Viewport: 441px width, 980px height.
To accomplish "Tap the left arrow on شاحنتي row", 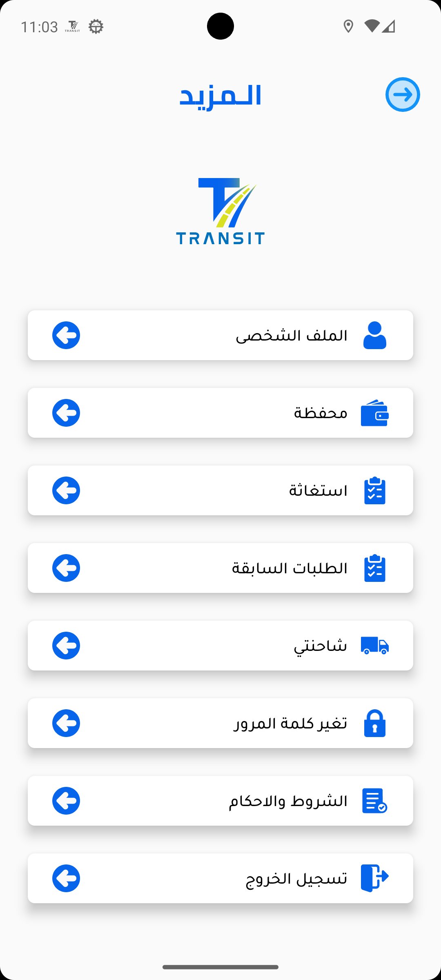I will [x=66, y=646].
